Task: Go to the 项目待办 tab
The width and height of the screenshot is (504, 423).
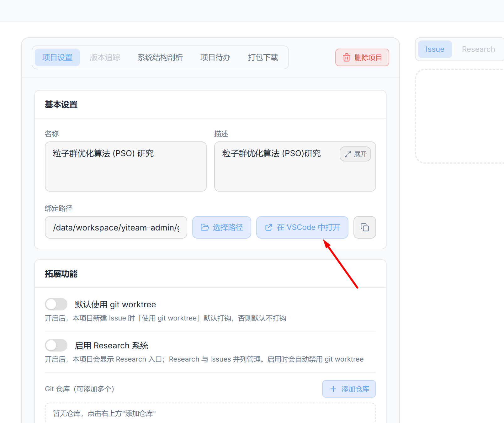Action: 215,57
